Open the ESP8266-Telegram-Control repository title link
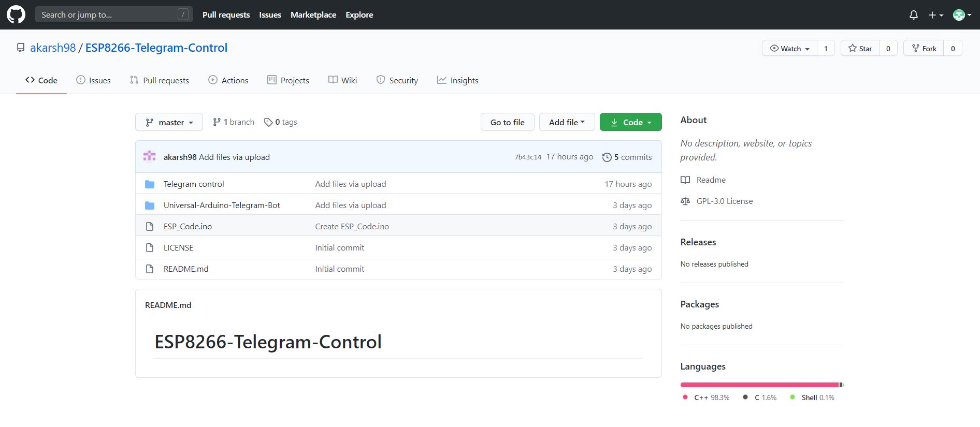The height and width of the screenshot is (427, 980). pyautogui.click(x=156, y=48)
